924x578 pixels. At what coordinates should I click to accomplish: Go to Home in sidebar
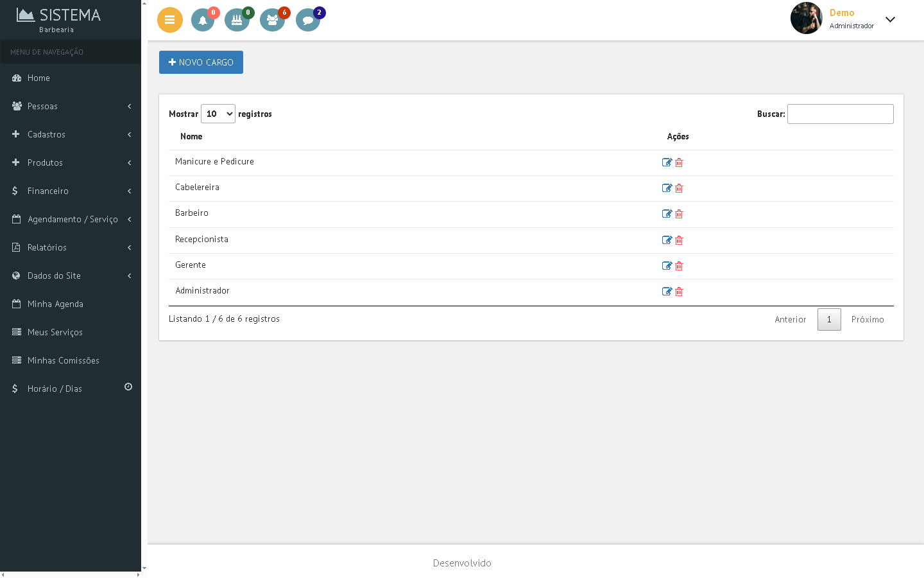38,78
